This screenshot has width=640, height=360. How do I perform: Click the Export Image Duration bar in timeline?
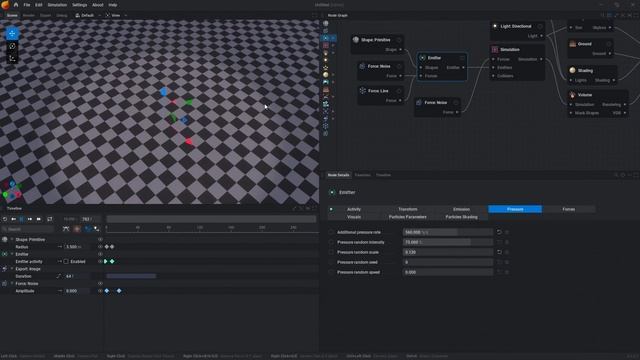tap(131, 276)
